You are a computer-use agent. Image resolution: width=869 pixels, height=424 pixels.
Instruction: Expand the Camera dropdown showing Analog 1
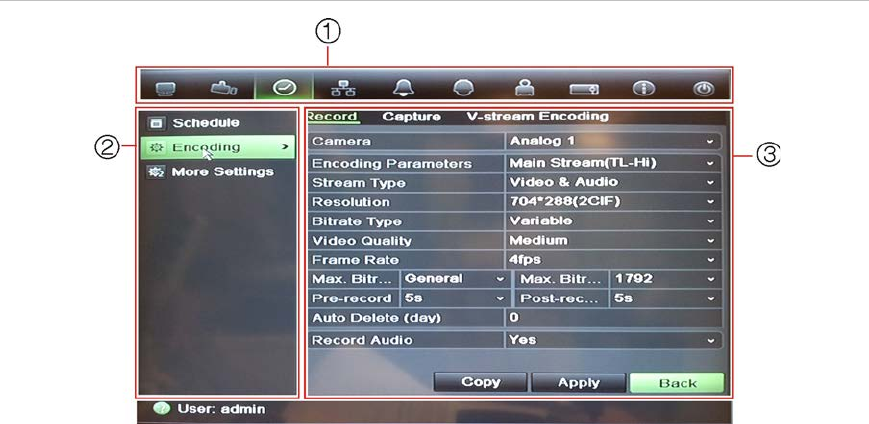613,141
